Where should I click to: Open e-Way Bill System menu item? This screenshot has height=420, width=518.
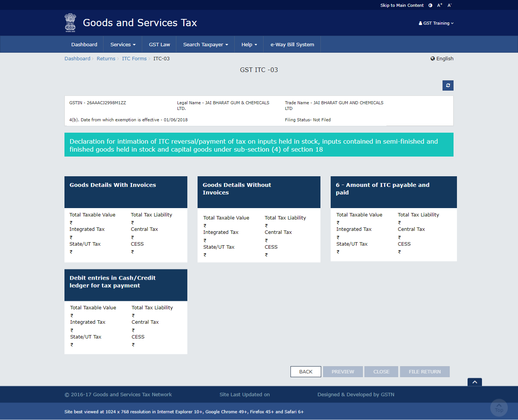(292, 44)
